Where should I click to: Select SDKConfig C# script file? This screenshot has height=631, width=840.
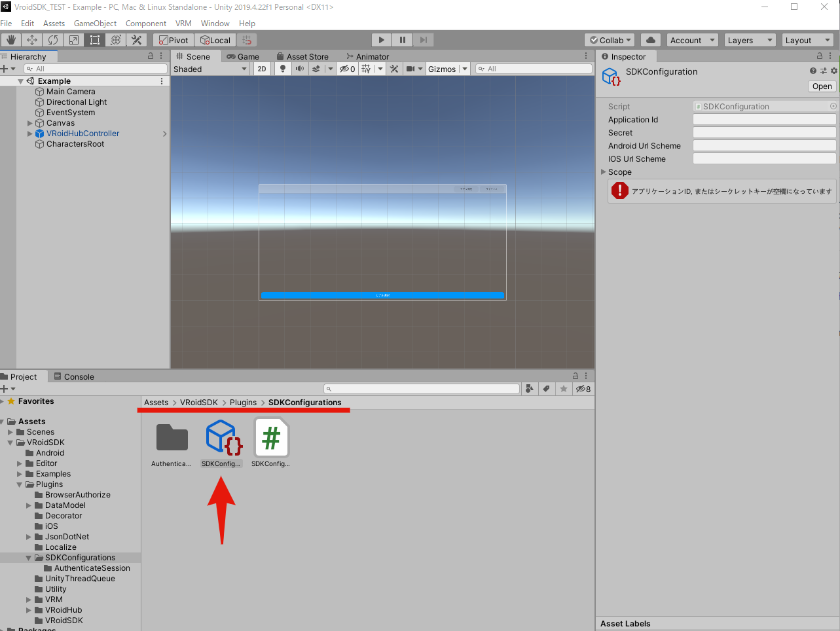pos(270,443)
